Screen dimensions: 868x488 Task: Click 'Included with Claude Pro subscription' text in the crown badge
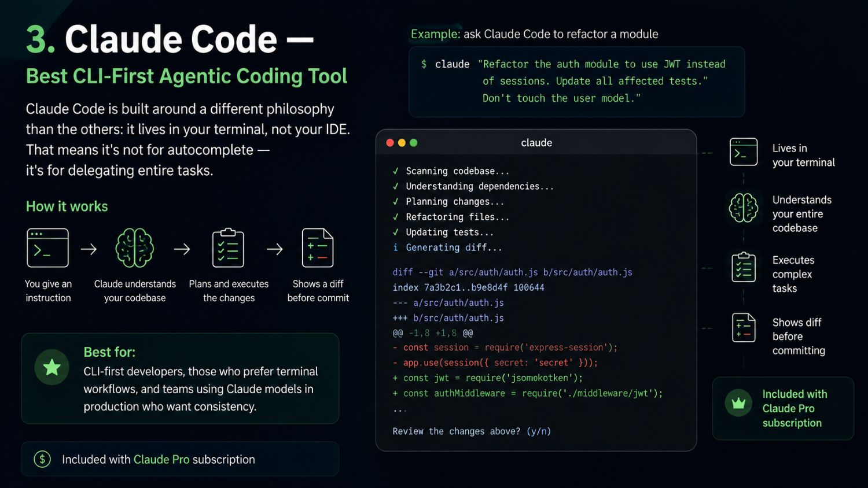click(795, 408)
